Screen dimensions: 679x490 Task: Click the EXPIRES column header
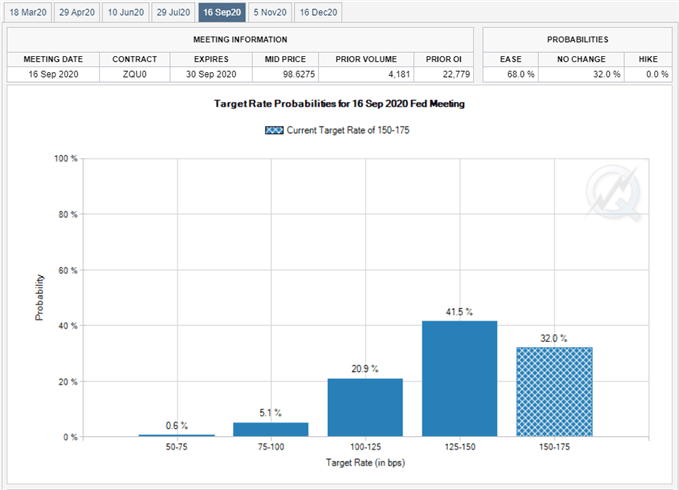[211, 59]
